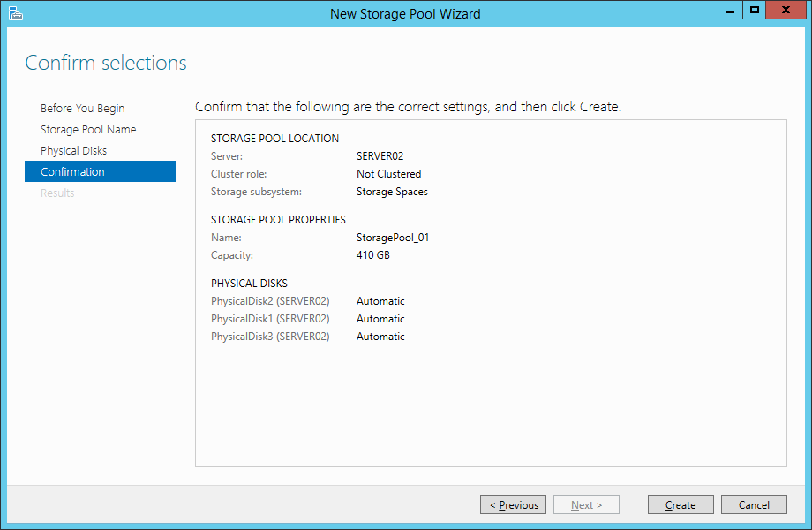
Task: Select the Confirmation step in the sidebar
Action: 100,171
